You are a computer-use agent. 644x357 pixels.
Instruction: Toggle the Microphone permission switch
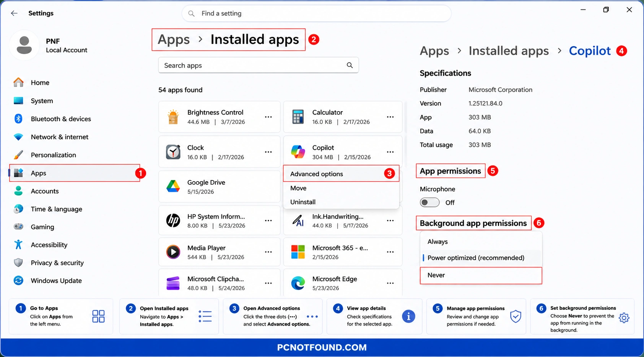pos(429,203)
